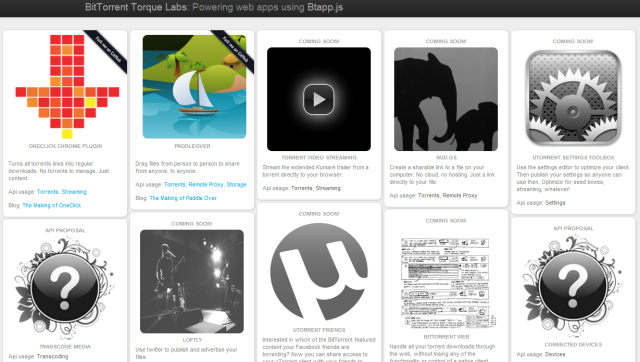Click the uTorrent Friends logo icon
This screenshot has height=362, width=640.
319,272
